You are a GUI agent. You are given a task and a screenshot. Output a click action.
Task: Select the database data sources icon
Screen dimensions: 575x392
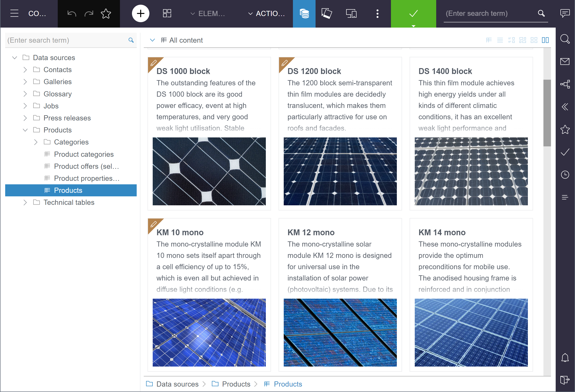pos(304,14)
